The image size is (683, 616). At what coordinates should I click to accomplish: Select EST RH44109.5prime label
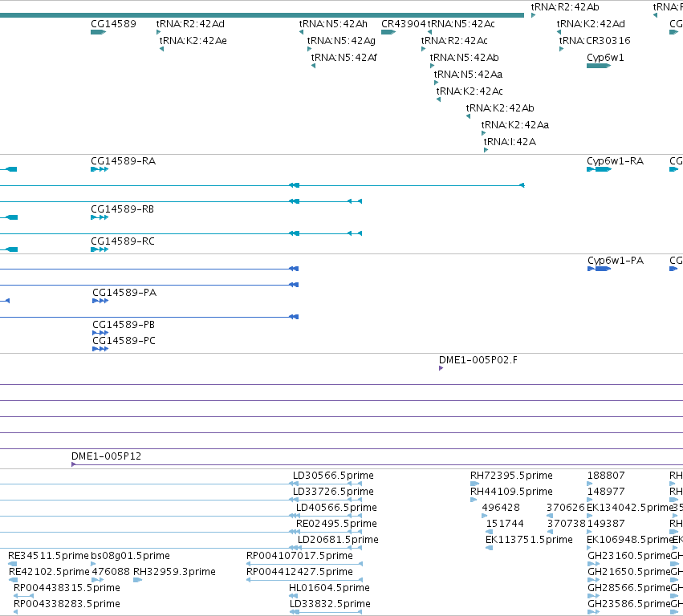pyautogui.click(x=511, y=492)
